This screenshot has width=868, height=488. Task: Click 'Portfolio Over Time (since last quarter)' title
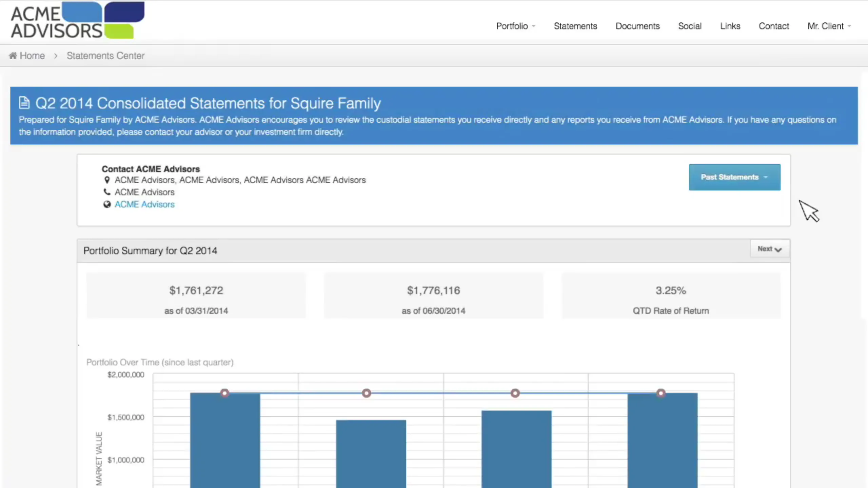pyautogui.click(x=160, y=362)
